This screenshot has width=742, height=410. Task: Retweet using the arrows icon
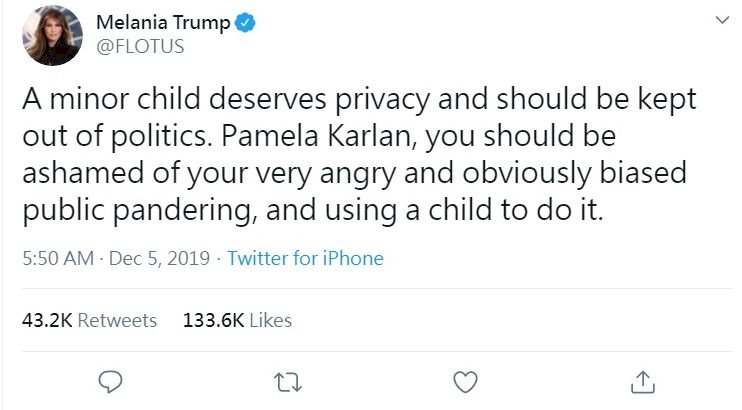288,382
